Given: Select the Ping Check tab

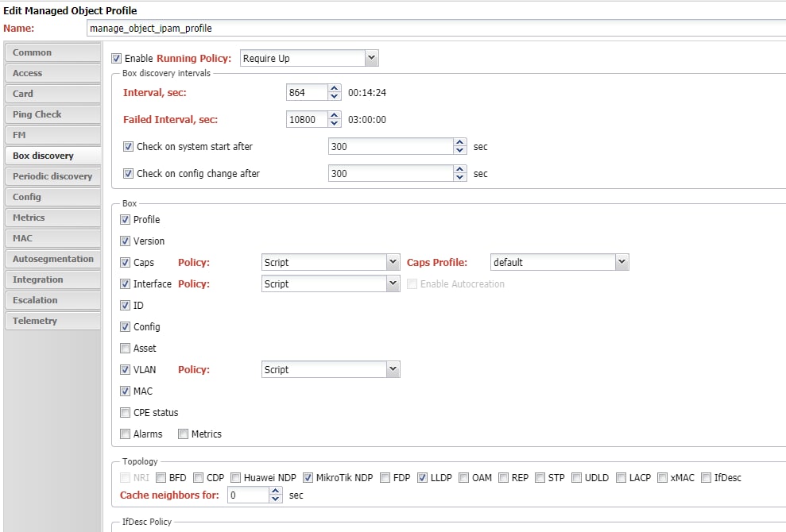Looking at the screenshot, I should (x=52, y=114).
